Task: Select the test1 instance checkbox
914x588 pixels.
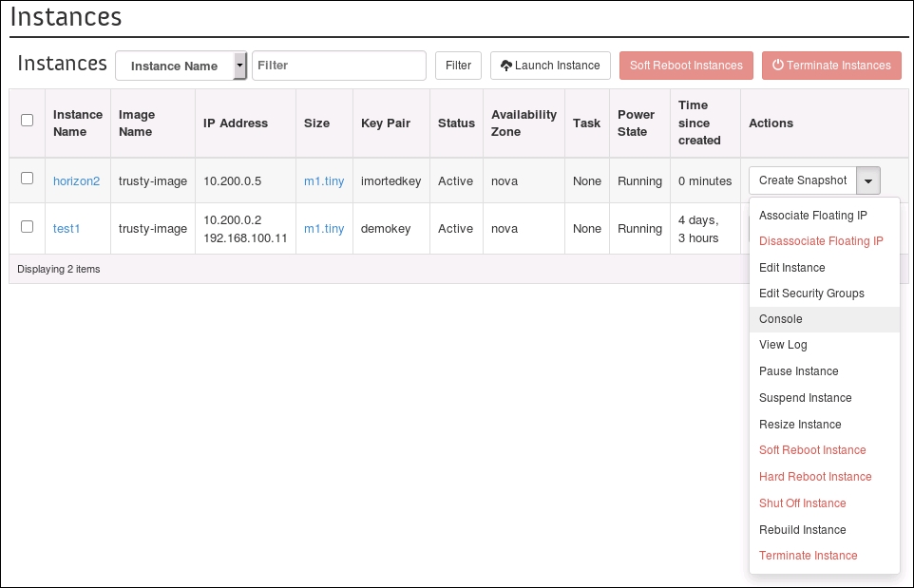Action: (x=28, y=227)
